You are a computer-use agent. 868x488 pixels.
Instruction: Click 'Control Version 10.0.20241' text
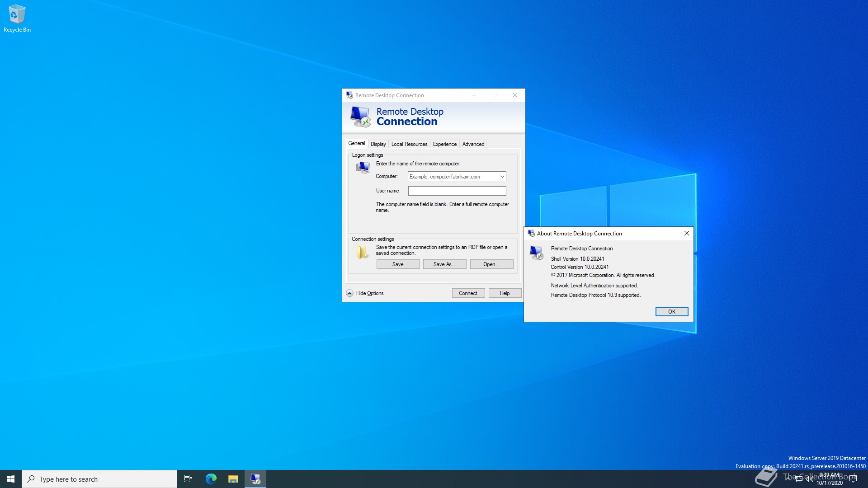click(580, 267)
